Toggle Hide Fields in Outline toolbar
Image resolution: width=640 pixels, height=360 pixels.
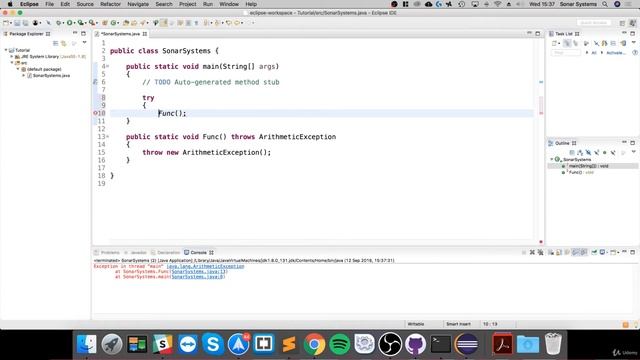(588, 152)
